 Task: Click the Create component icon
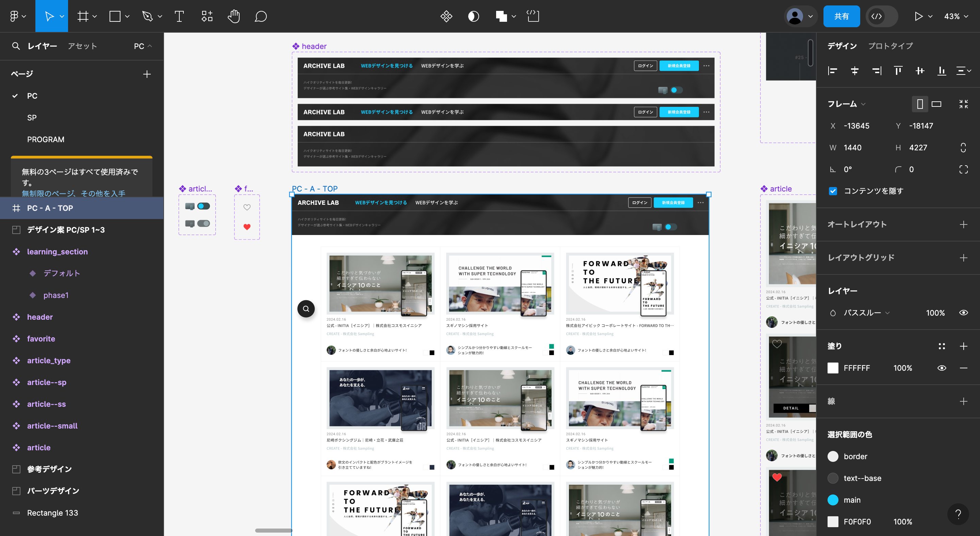pyautogui.click(x=446, y=16)
